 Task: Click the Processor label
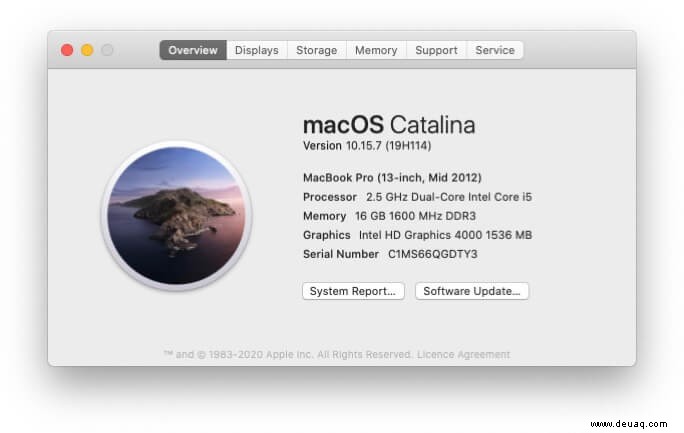pos(330,197)
